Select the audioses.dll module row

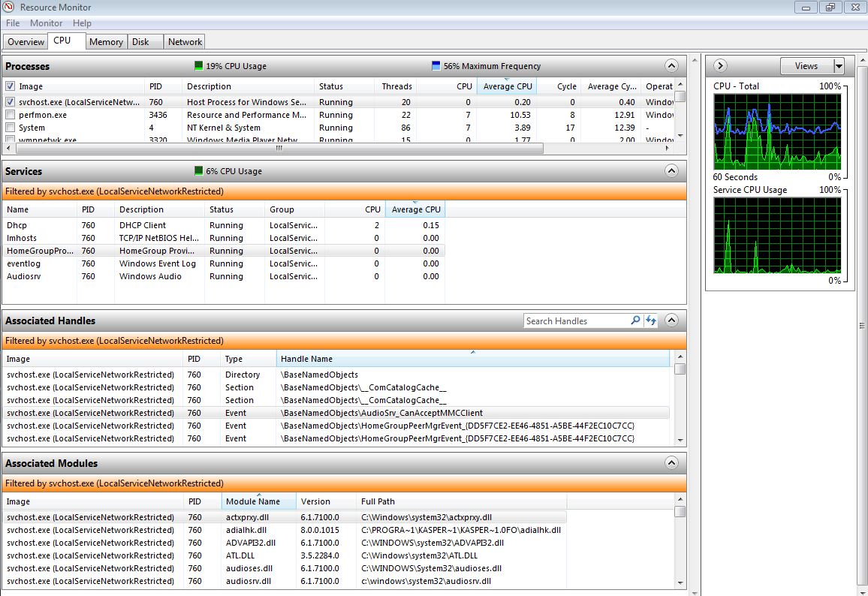click(285, 568)
